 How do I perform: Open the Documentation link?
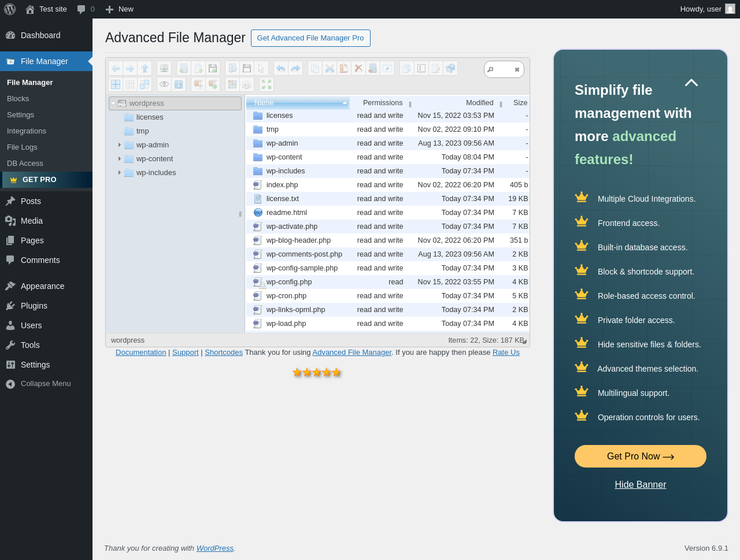pos(141,353)
